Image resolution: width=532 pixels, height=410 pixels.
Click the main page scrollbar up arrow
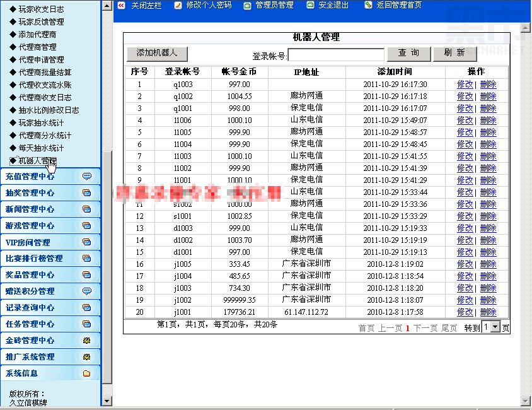tap(526, 28)
